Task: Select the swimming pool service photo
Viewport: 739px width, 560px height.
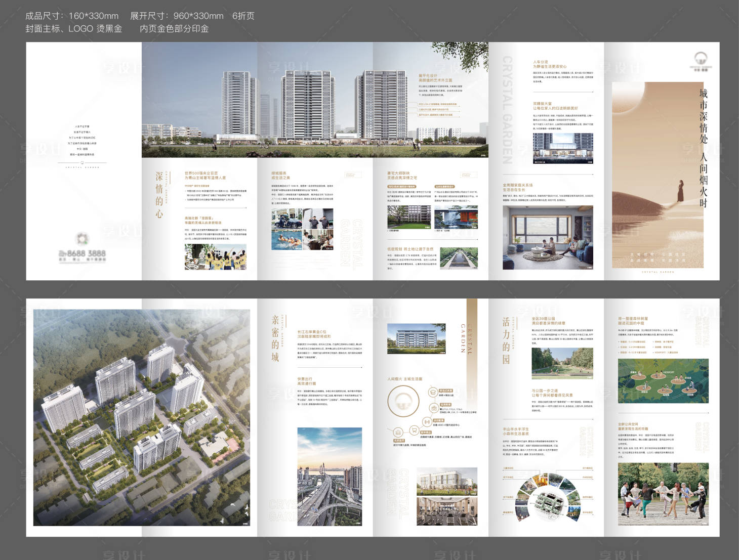Action: click(x=286, y=240)
